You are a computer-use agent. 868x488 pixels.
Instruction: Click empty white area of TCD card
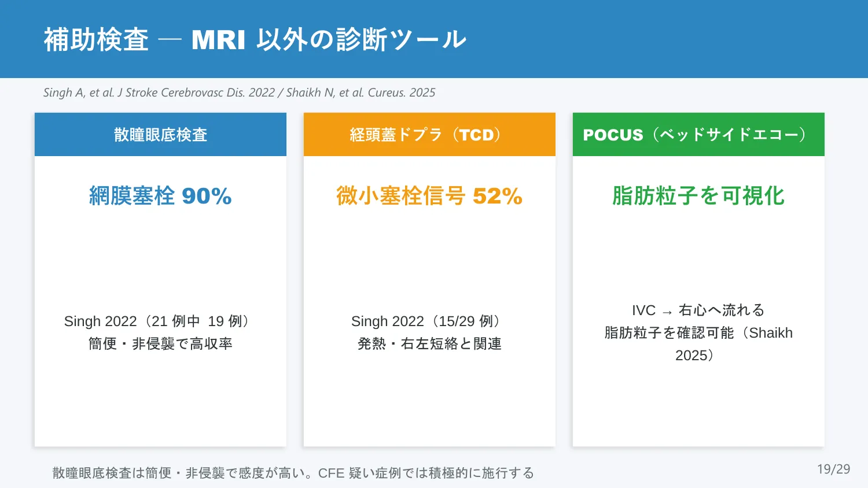(429, 260)
